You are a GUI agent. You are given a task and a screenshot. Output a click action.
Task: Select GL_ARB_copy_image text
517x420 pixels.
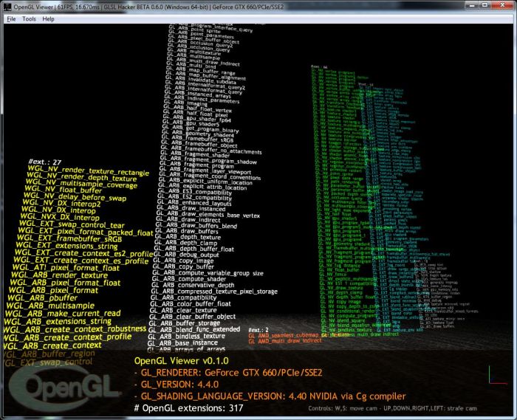coord(183,261)
